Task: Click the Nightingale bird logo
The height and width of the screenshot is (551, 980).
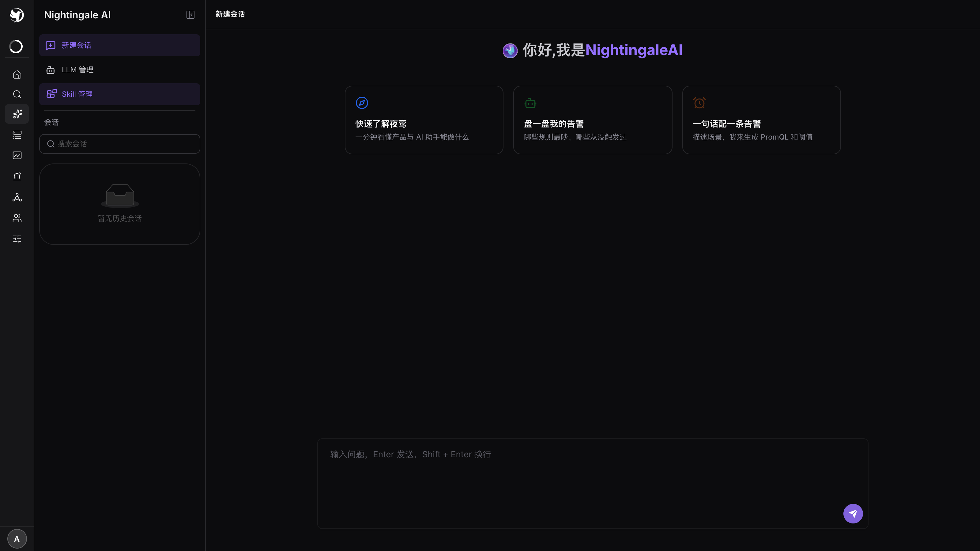Action: pos(17,15)
